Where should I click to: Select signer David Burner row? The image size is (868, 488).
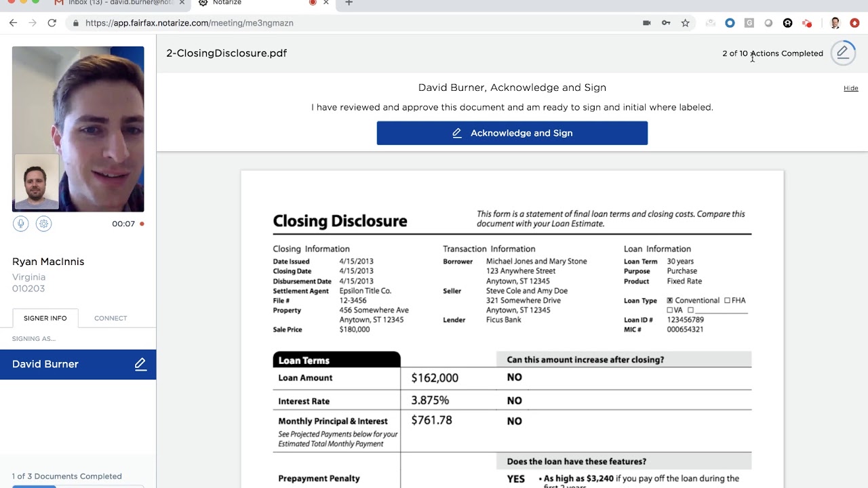click(78, 364)
